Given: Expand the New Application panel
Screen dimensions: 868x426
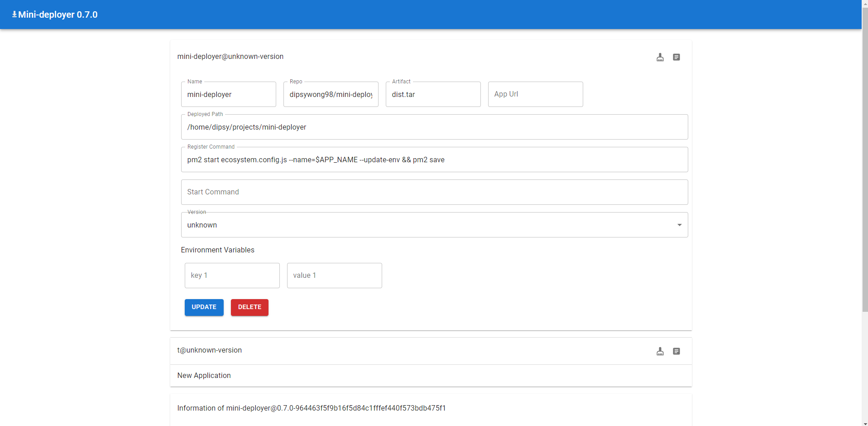Looking at the screenshot, I should [x=408, y=376].
